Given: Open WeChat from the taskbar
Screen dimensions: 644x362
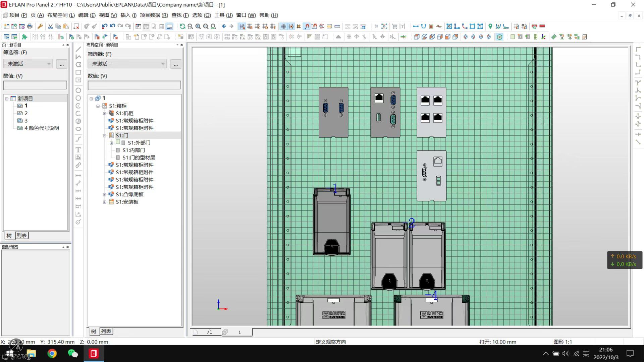Looking at the screenshot, I should pyautogui.click(x=73, y=353).
